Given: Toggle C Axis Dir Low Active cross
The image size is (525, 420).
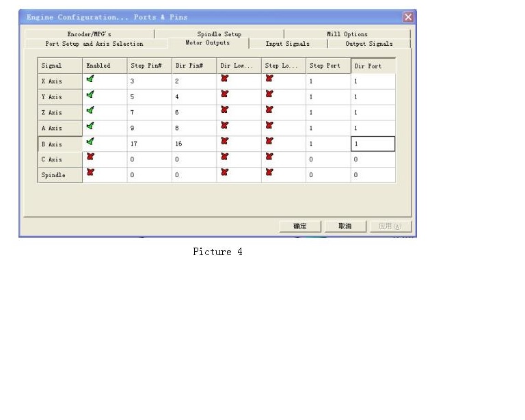Looking at the screenshot, I should click(225, 157).
